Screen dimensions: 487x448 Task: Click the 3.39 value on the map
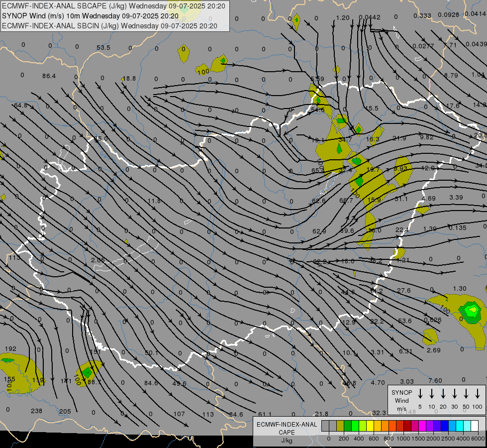tap(456, 198)
